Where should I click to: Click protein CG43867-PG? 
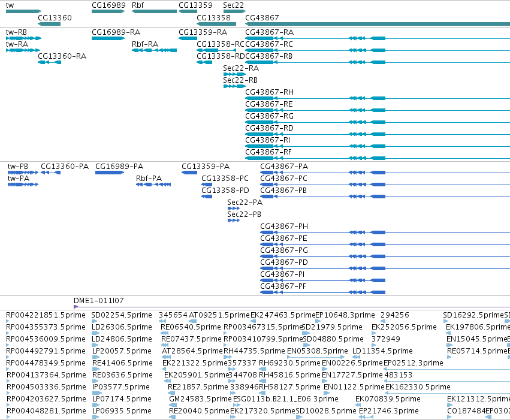click(x=284, y=250)
